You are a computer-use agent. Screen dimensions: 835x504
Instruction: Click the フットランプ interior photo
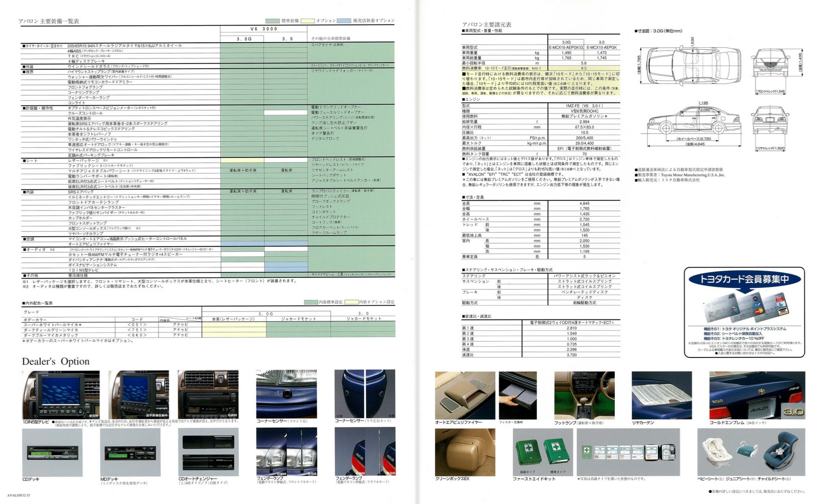584,395
